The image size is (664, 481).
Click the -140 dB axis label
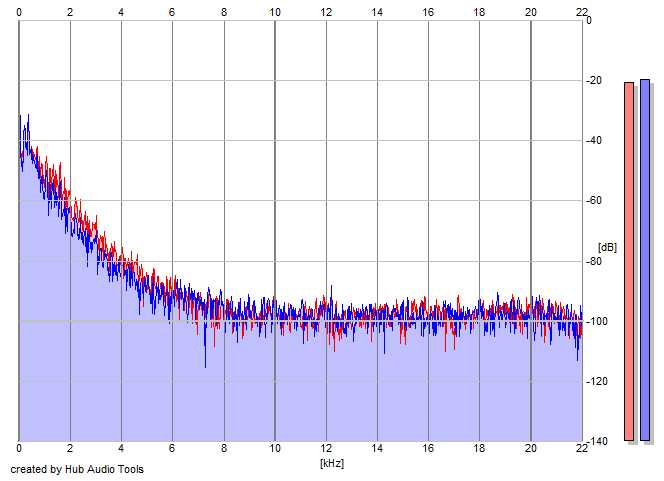(596, 442)
